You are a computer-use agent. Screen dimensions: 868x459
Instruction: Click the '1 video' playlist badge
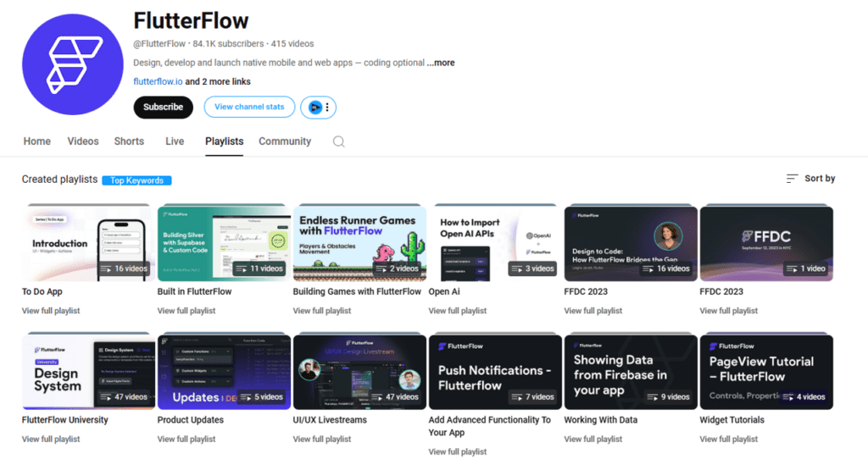coord(807,268)
